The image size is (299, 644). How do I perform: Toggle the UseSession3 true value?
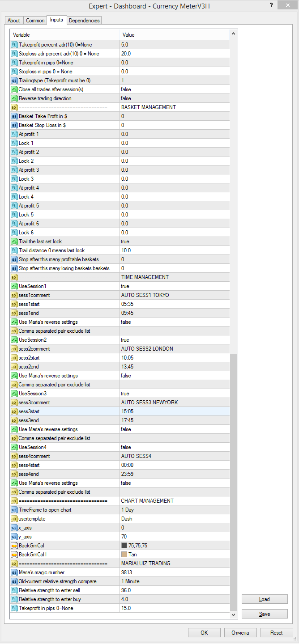coord(174,394)
